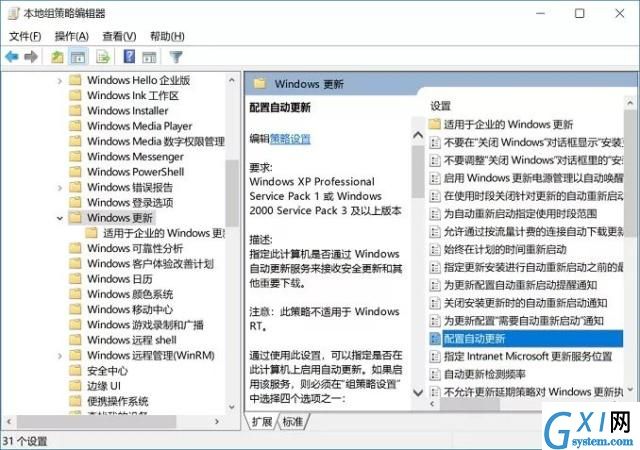The height and width of the screenshot is (450, 640).
Task: Toggle the show/hide console tree icon
Action: coord(78,57)
